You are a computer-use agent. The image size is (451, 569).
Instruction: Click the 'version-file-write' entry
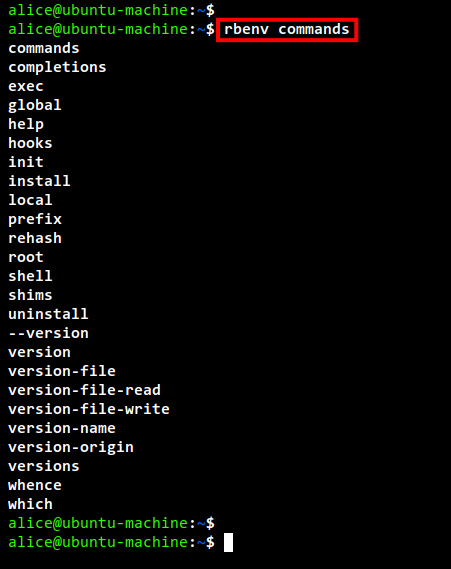click(89, 409)
